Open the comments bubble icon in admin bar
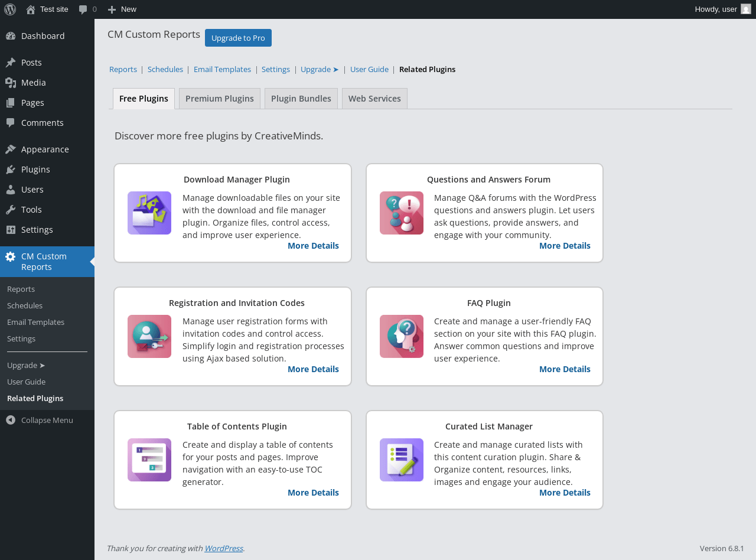The width and height of the screenshot is (756, 560). pos(83,9)
